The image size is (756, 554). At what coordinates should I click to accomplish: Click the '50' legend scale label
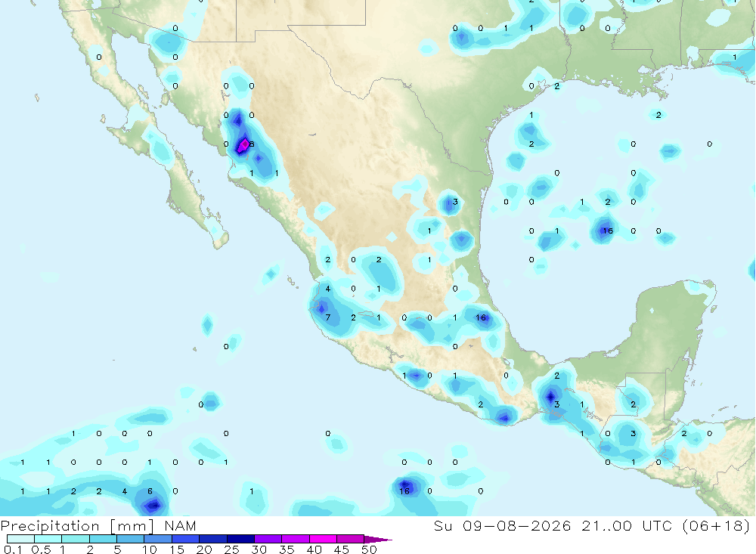coord(369,549)
